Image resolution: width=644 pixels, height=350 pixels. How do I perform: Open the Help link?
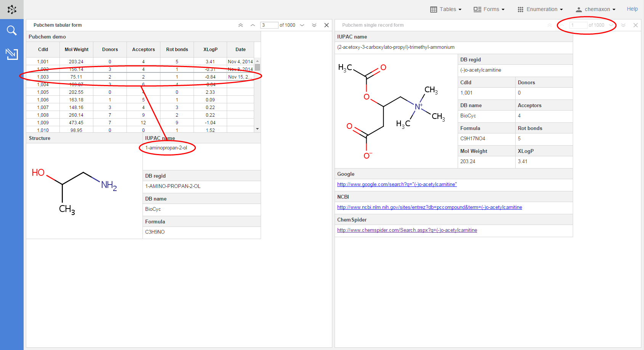[632, 9]
